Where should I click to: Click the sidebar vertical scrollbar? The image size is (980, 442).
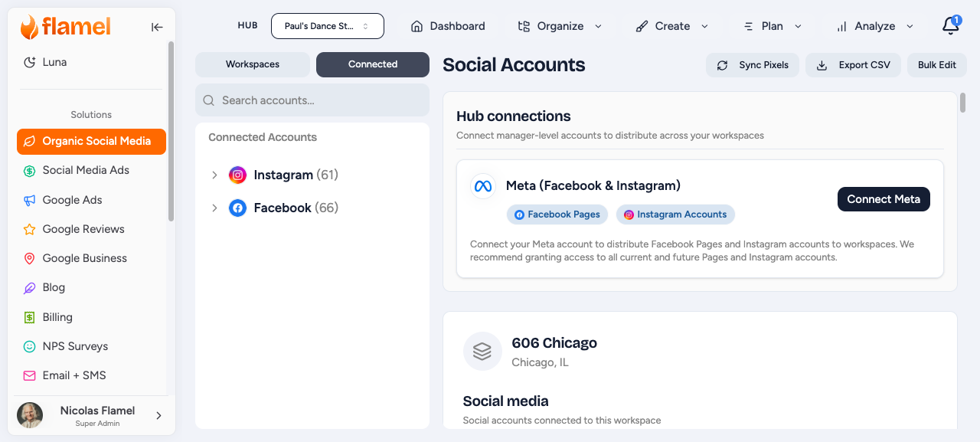(171, 131)
